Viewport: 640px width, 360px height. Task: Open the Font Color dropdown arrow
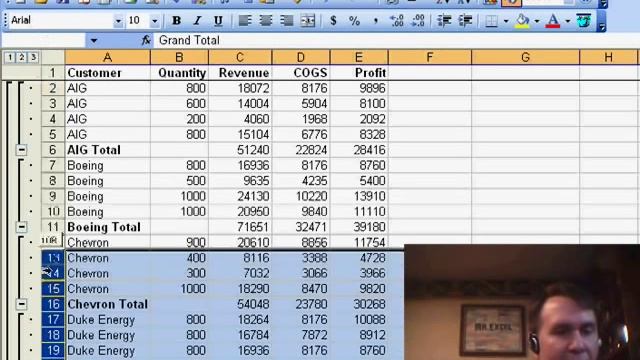[x=567, y=21]
